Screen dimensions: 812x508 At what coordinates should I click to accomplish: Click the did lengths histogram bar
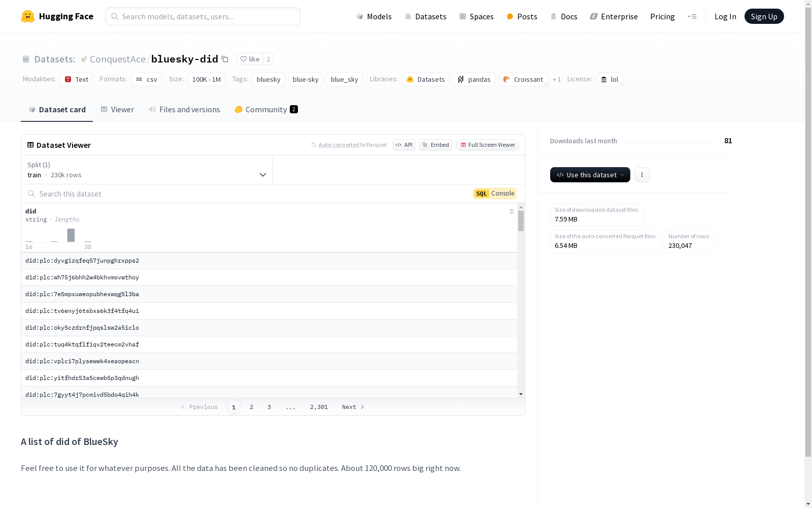coord(71,235)
